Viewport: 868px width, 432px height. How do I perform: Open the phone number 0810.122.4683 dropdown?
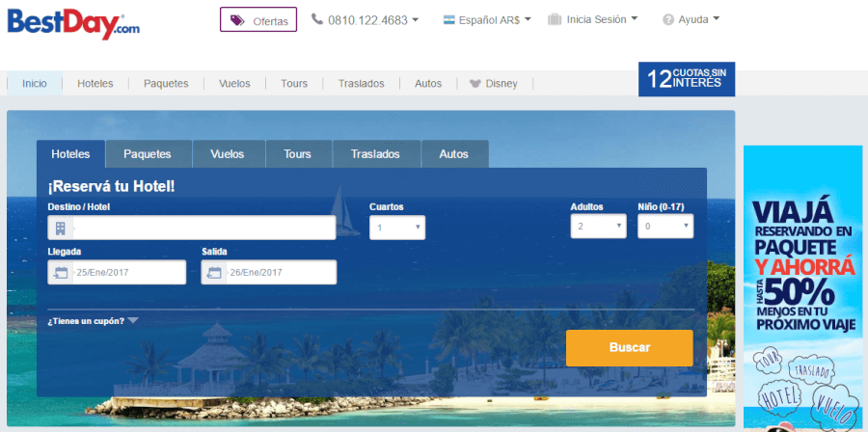pyautogui.click(x=365, y=19)
